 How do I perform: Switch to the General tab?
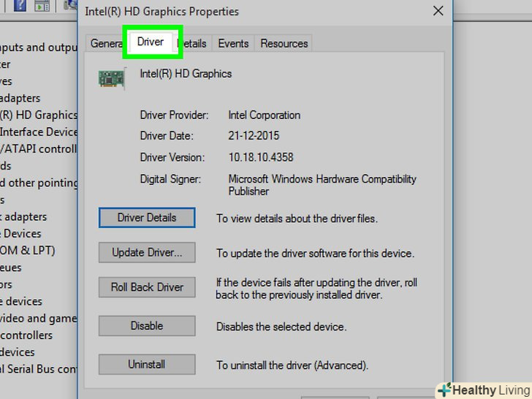106,43
